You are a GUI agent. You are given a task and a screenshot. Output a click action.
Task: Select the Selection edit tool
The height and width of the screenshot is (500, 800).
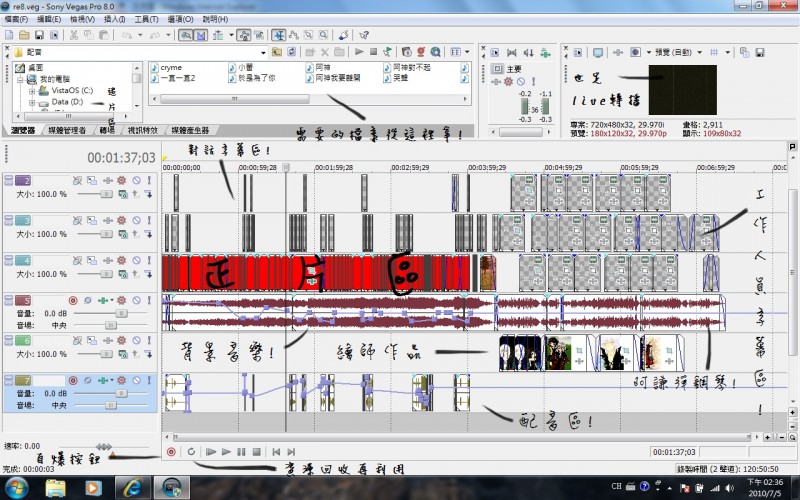(x=308, y=35)
